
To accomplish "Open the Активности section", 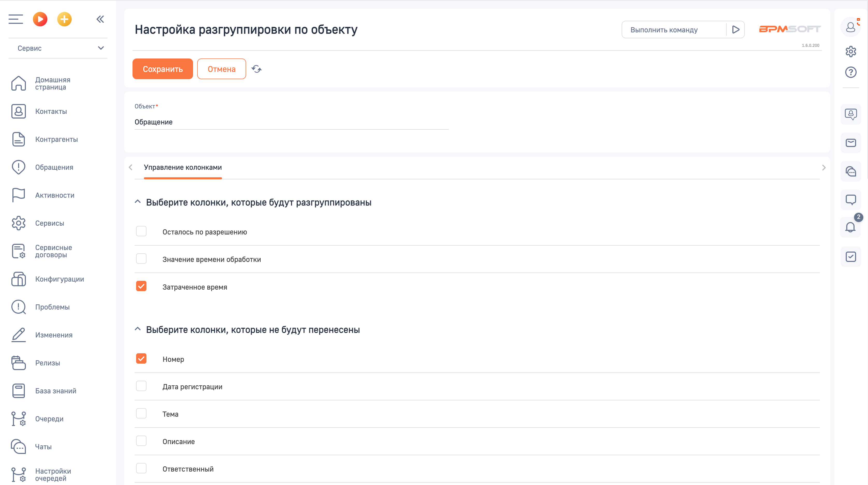I will [x=55, y=195].
